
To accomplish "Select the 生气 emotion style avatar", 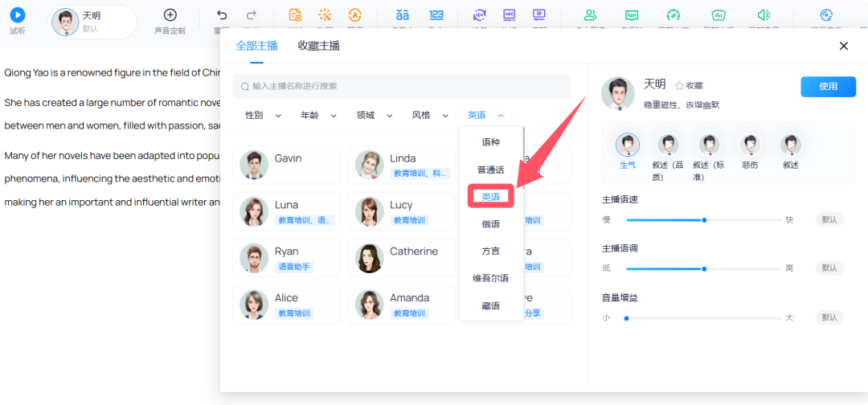I will (628, 145).
